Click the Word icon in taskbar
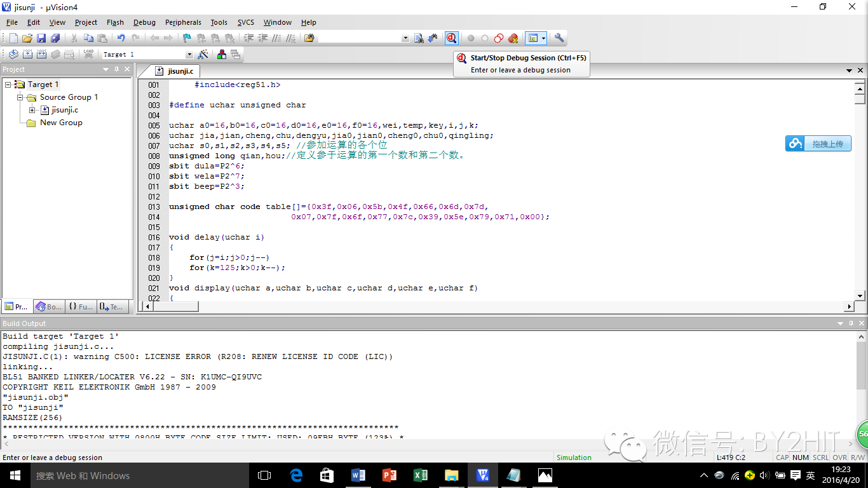868x488 pixels. point(358,475)
